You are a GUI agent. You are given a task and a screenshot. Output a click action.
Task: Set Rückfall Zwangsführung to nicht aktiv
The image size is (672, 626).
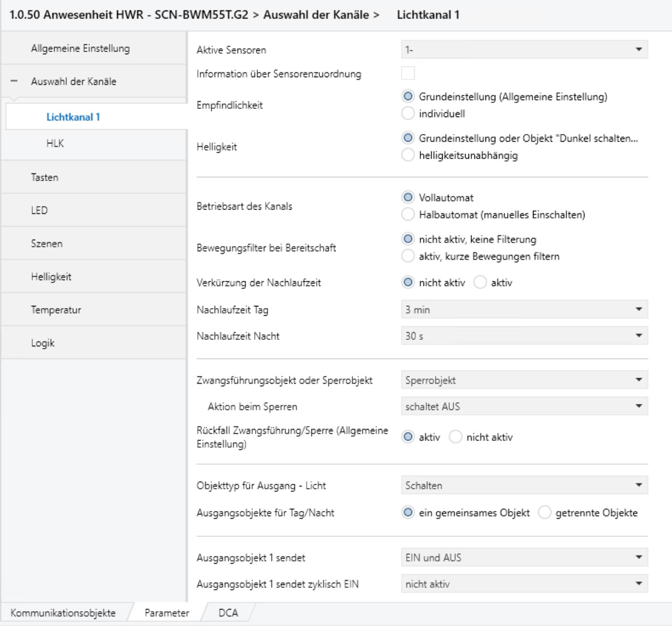456,437
